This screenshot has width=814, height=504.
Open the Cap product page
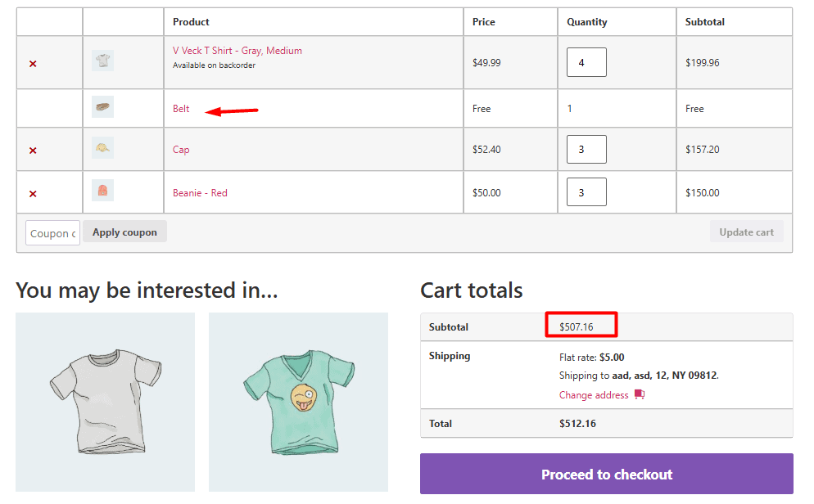tap(180, 150)
